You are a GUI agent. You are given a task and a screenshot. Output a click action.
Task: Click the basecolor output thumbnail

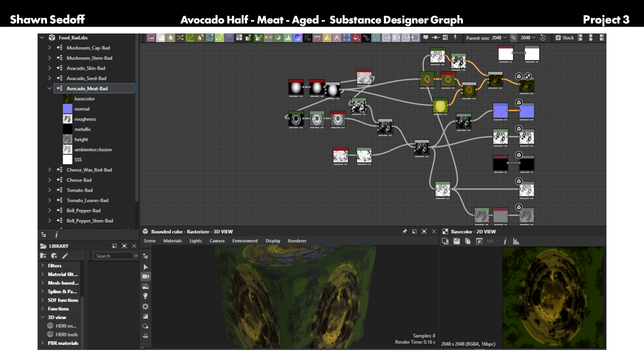67,99
